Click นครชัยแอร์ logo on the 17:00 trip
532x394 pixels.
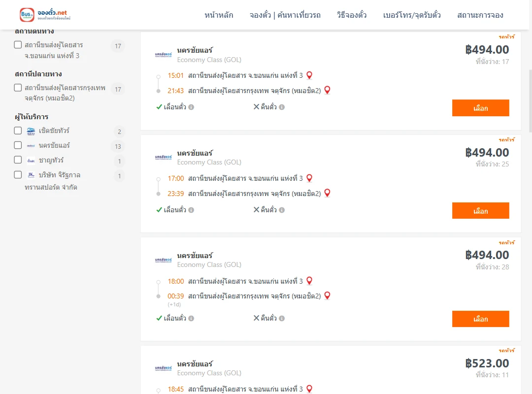[x=163, y=158]
